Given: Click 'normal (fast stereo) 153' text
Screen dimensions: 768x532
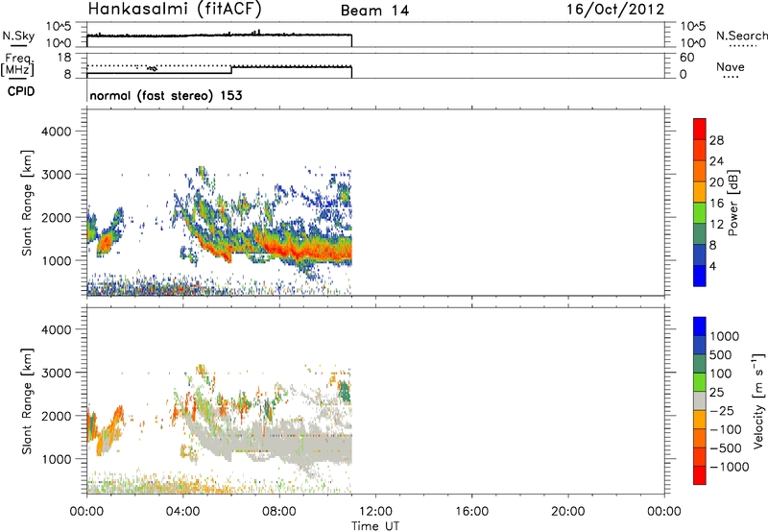Looking at the screenshot, I should [x=166, y=95].
